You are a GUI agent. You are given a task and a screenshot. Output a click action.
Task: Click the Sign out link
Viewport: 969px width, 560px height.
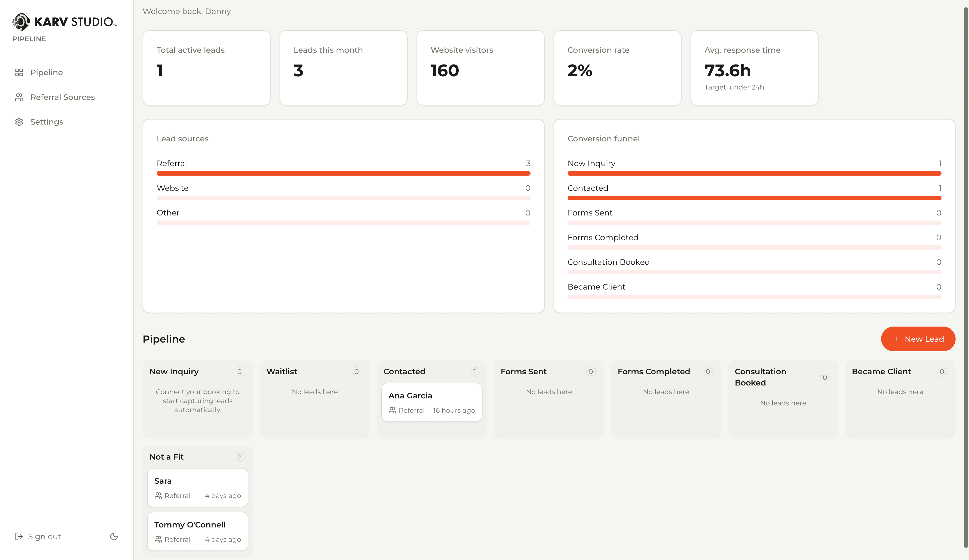pyautogui.click(x=38, y=536)
